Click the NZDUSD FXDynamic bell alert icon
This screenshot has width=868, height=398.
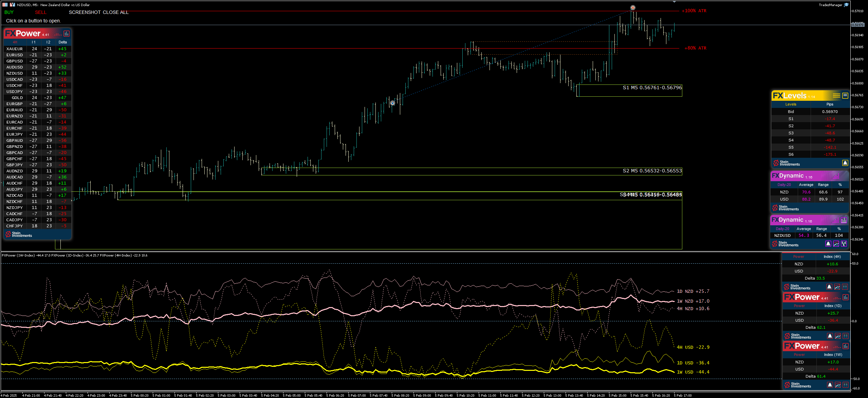[828, 244]
